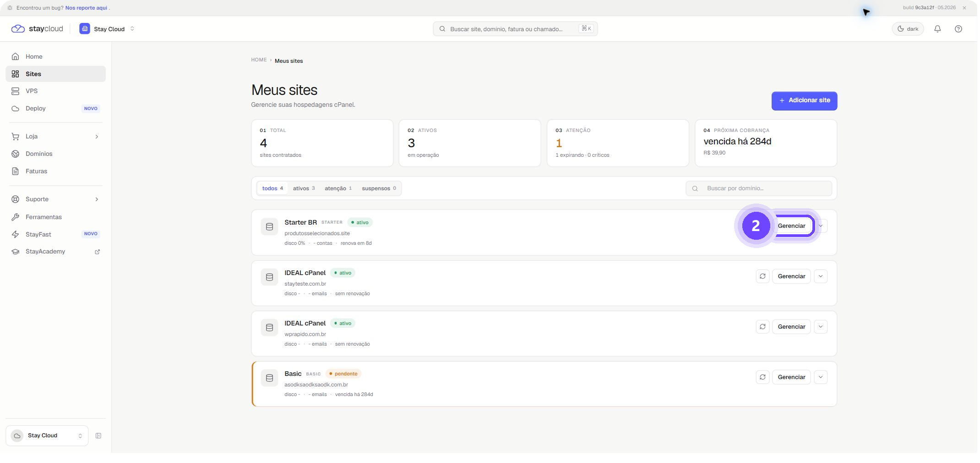Click Gerenciar for stayteste.com.br

tap(791, 276)
